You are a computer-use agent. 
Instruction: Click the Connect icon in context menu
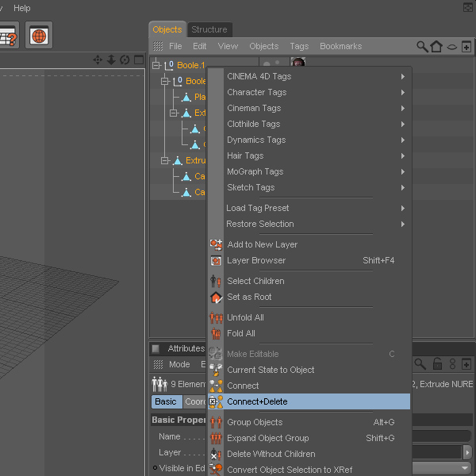click(216, 386)
